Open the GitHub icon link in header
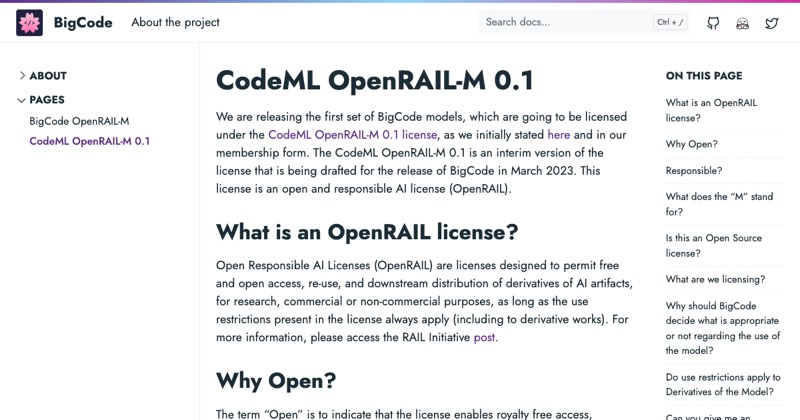800x420 pixels. coord(713,23)
